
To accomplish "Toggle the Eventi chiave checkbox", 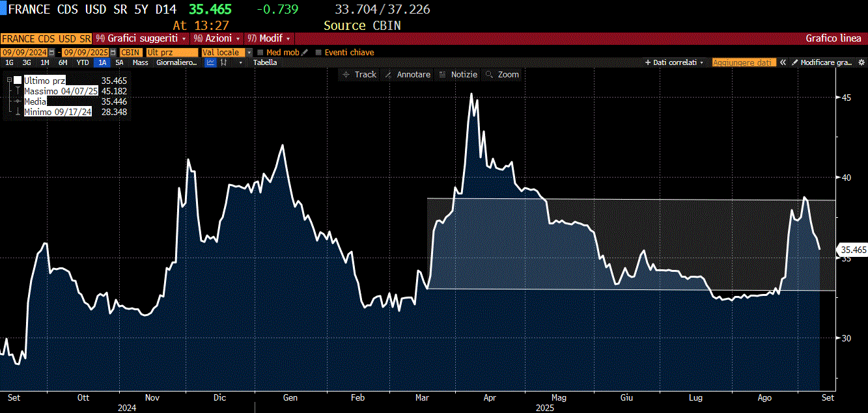I will (318, 52).
